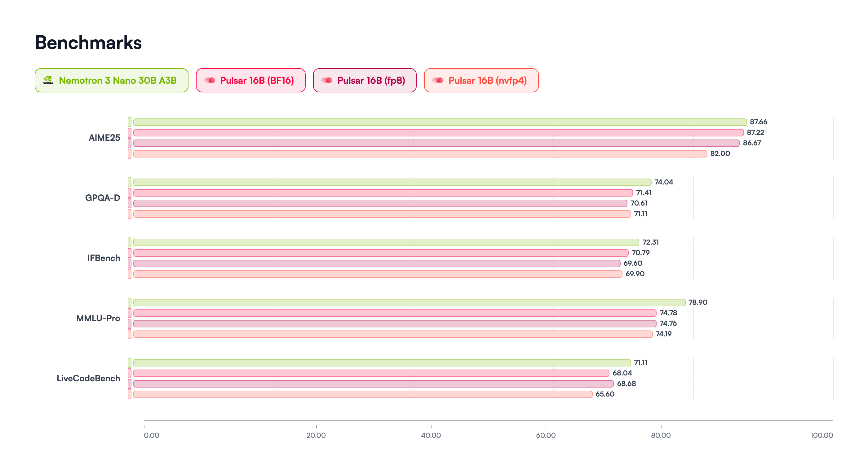The height and width of the screenshot is (470, 868).
Task: Click the value 82.00 in the AIME25 group
Action: 720,154
